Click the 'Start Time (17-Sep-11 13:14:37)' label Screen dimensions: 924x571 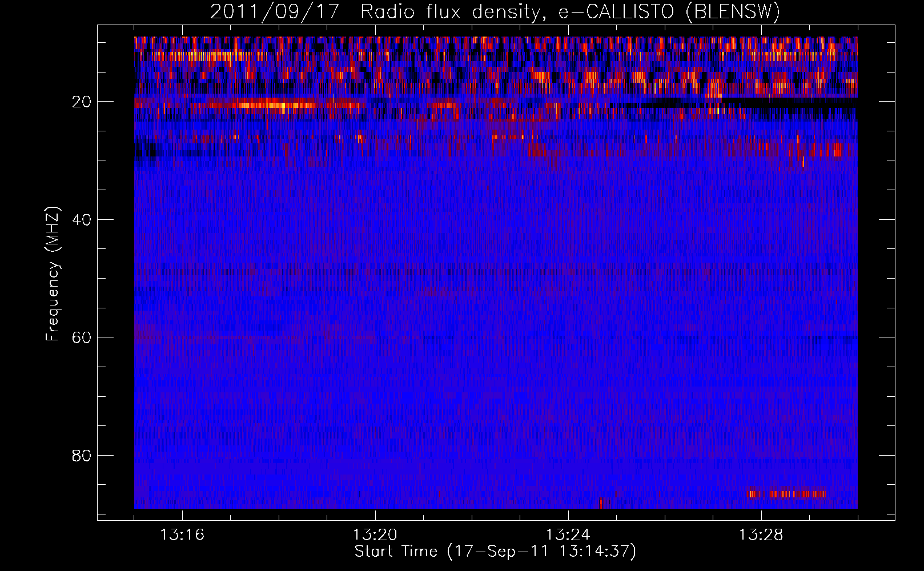[495, 552]
